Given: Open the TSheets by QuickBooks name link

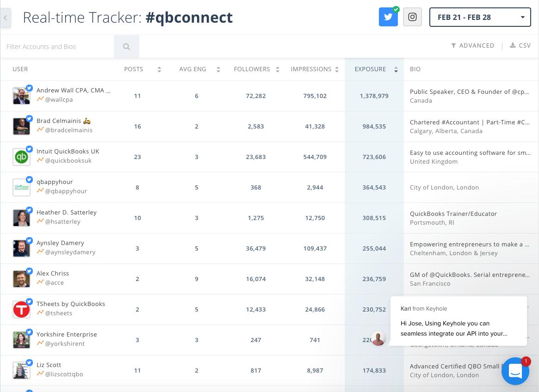Looking at the screenshot, I should click(71, 304).
